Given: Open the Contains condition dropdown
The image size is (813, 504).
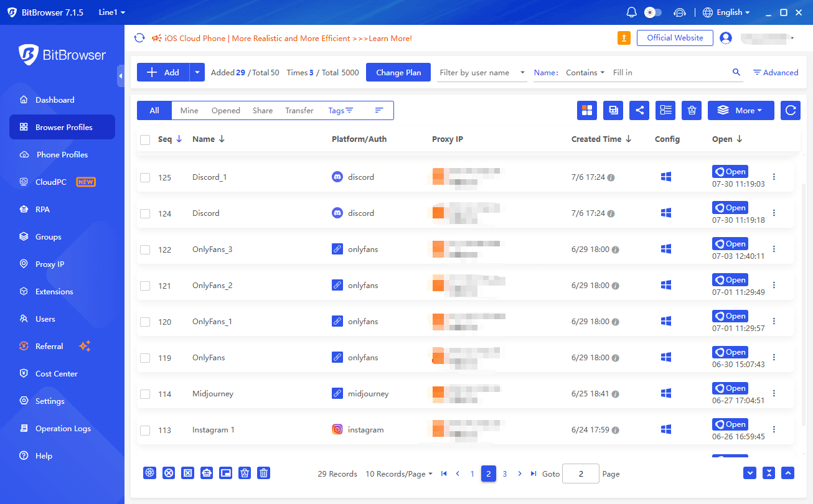Looking at the screenshot, I should [585, 73].
